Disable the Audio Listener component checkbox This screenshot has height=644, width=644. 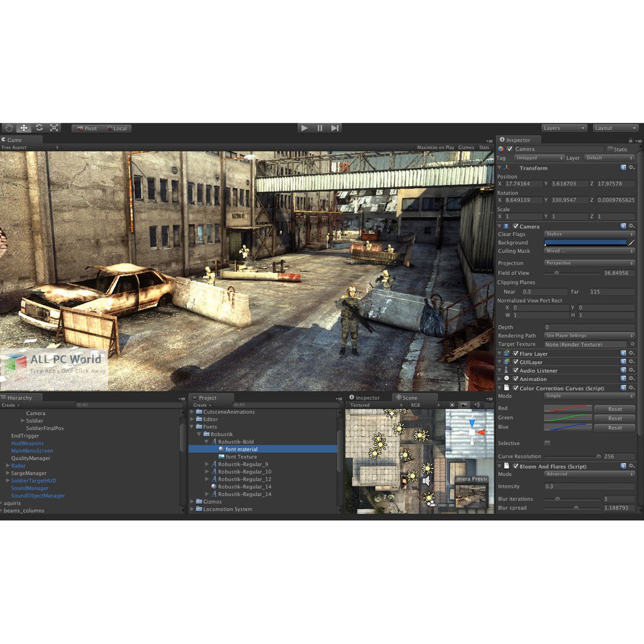click(x=516, y=370)
